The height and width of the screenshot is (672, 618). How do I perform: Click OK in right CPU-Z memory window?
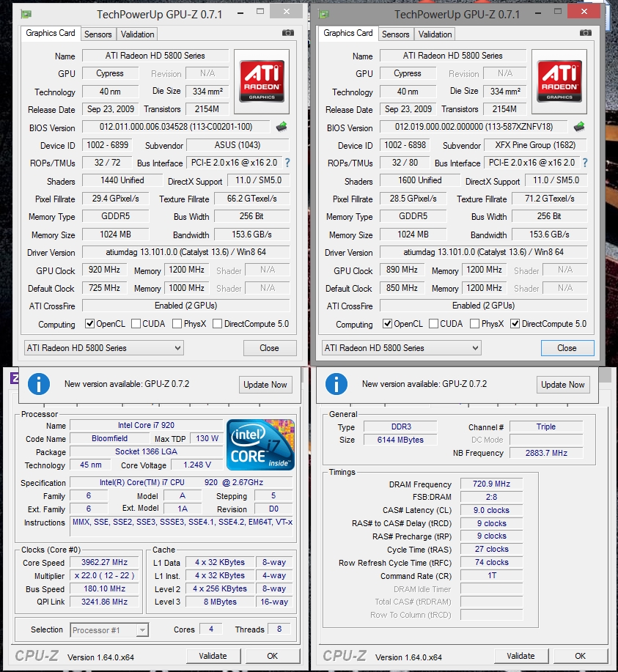click(x=581, y=656)
